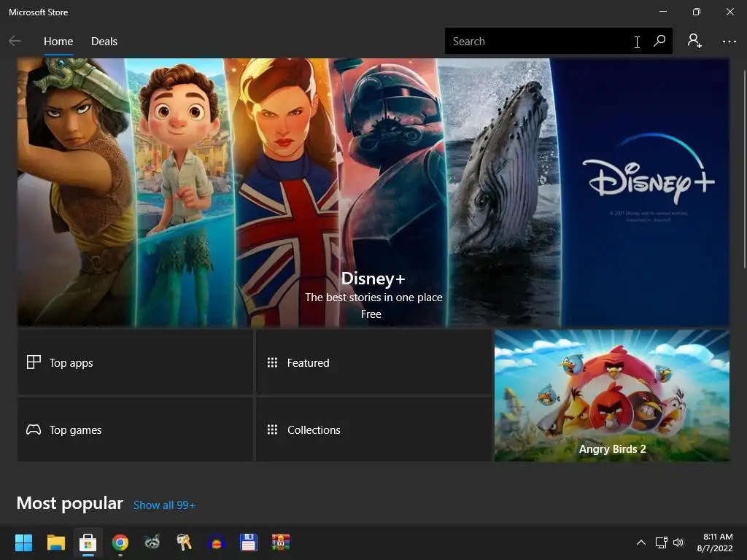Click the Most popular heading
This screenshot has width=747, height=560.
coord(69,503)
